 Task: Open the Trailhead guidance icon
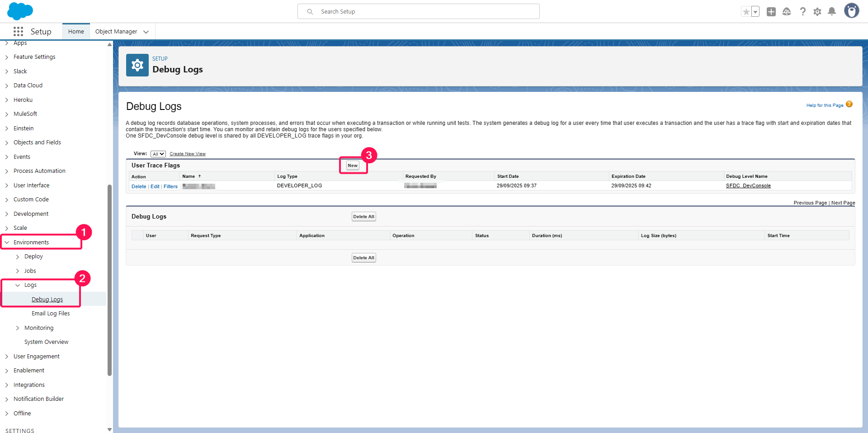pyautogui.click(x=787, y=12)
